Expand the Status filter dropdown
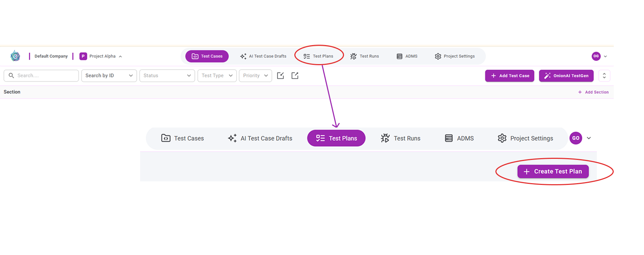The width and height of the screenshot is (644, 255). tap(167, 76)
